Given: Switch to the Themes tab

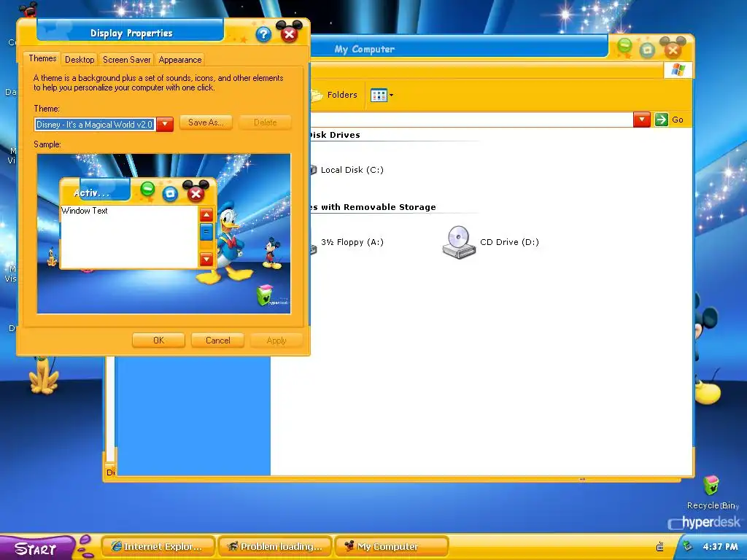Looking at the screenshot, I should point(42,58).
